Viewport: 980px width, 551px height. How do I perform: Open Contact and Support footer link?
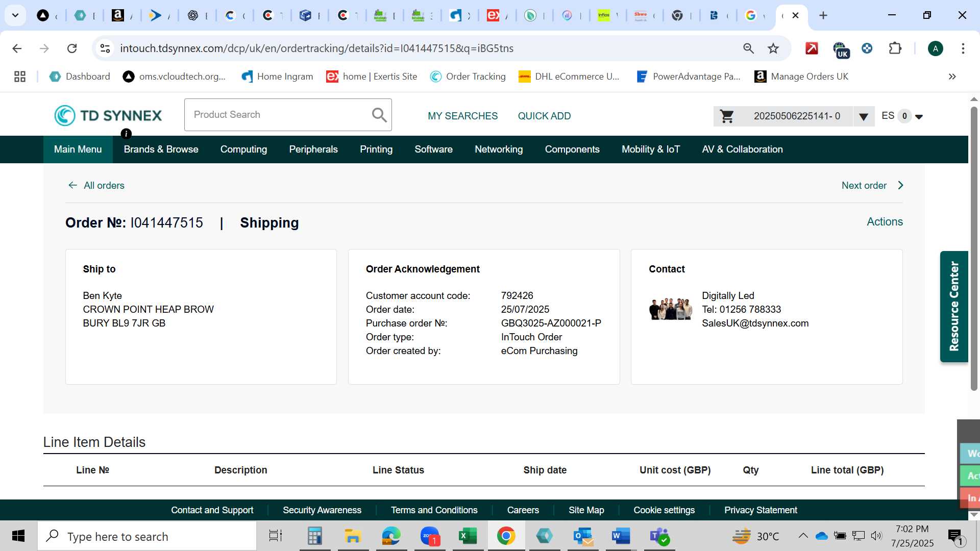pos(212,510)
